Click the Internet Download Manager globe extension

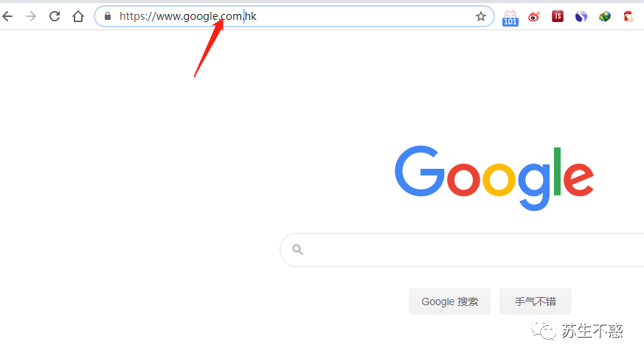coord(605,16)
